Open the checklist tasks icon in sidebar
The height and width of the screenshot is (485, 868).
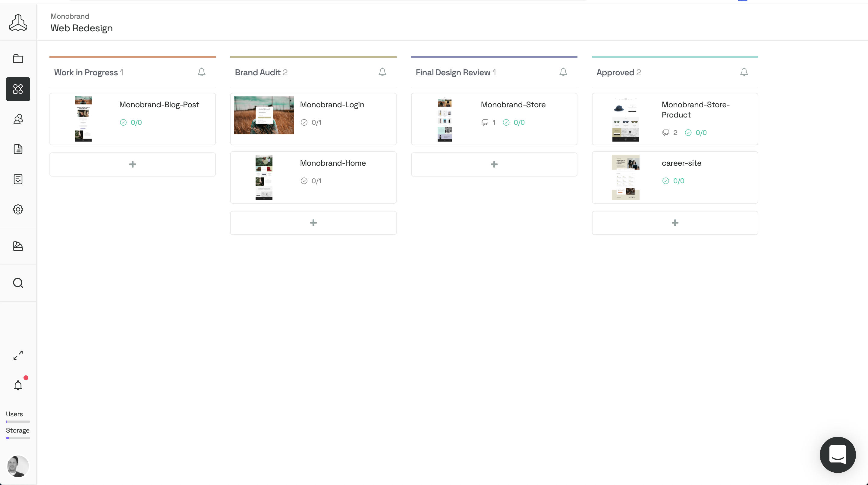[18, 179]
